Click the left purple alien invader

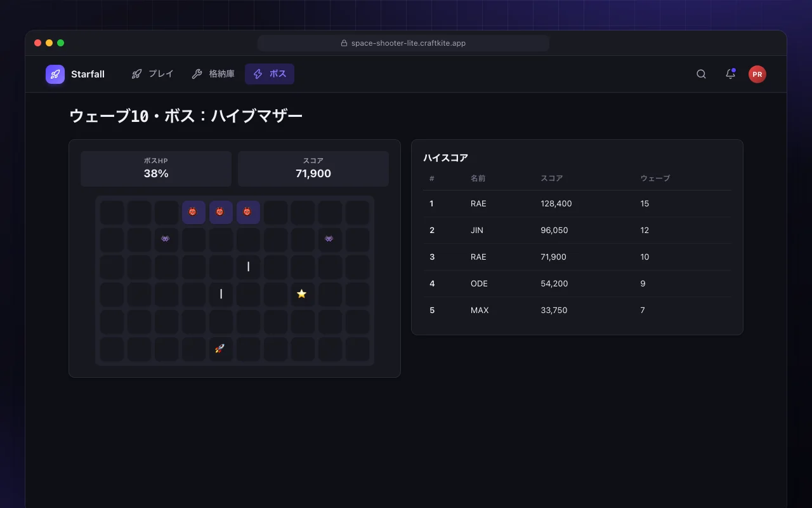click(166, 239)
